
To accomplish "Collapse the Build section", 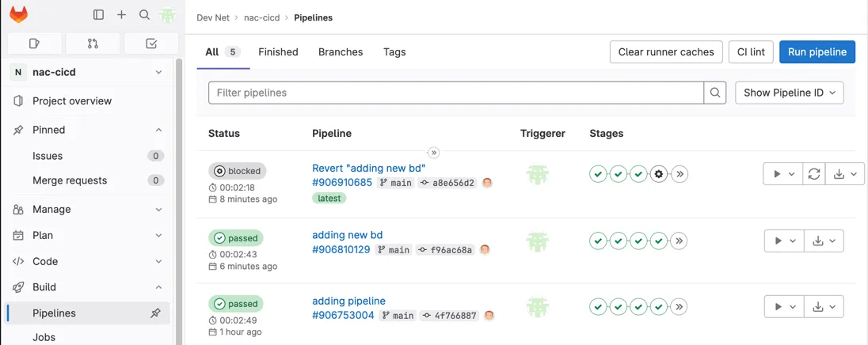I will coord(159,287).
